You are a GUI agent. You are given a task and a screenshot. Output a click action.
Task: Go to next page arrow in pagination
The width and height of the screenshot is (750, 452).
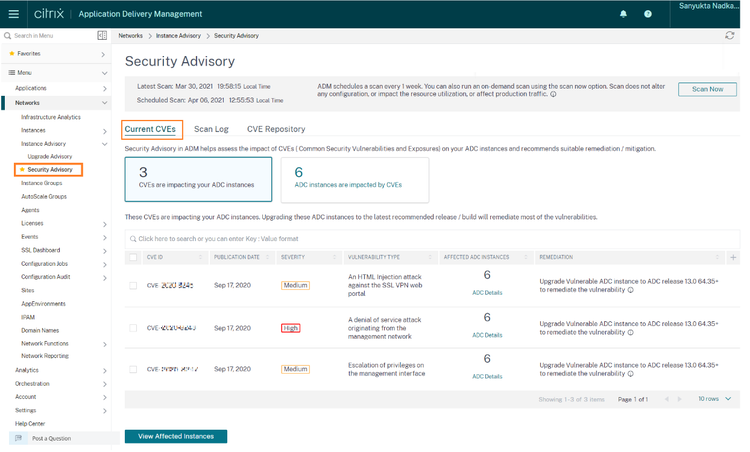point(679,399)
